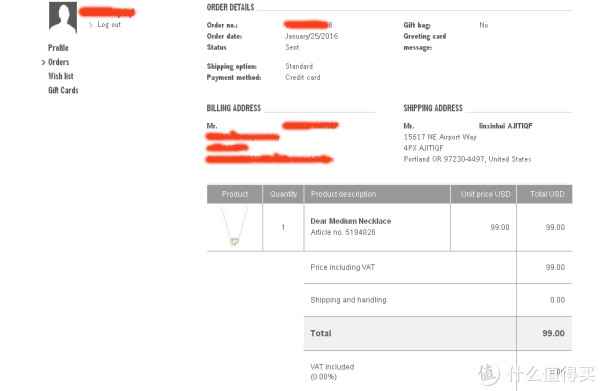Click the chevron next to Orders

(x=43, y=62)
